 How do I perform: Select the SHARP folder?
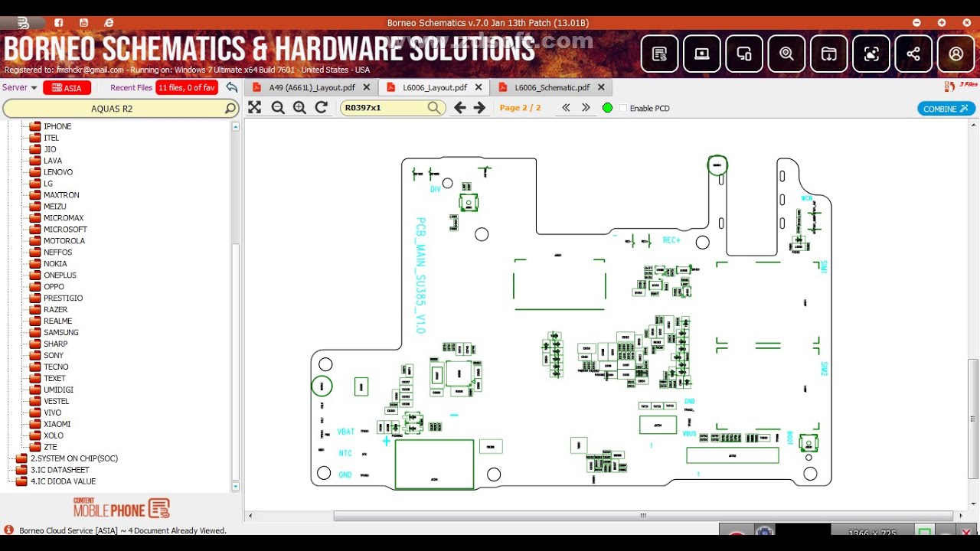click(55, 344)
